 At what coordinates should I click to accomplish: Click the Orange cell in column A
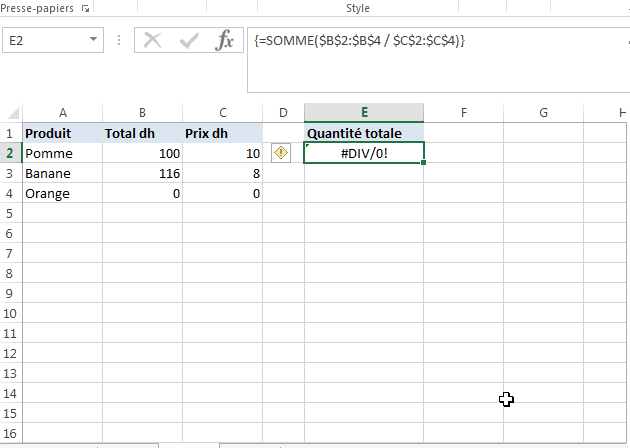[x=62, y=193]
